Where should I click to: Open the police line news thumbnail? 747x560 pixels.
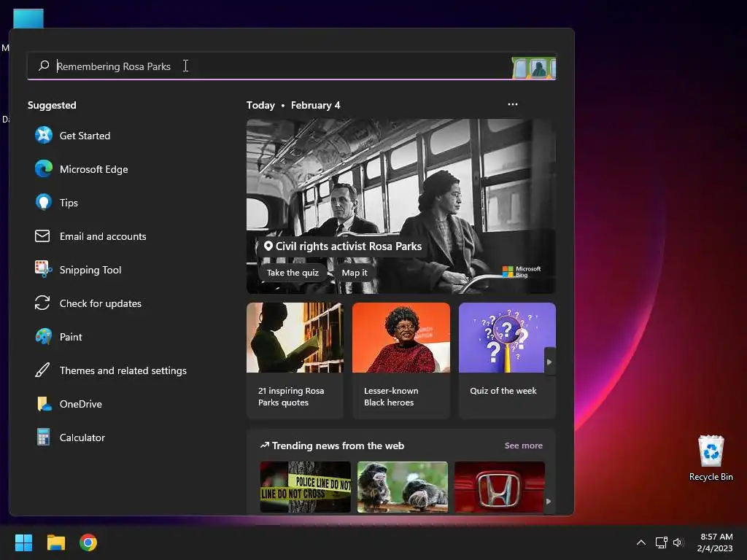click(x=306, y=486)
